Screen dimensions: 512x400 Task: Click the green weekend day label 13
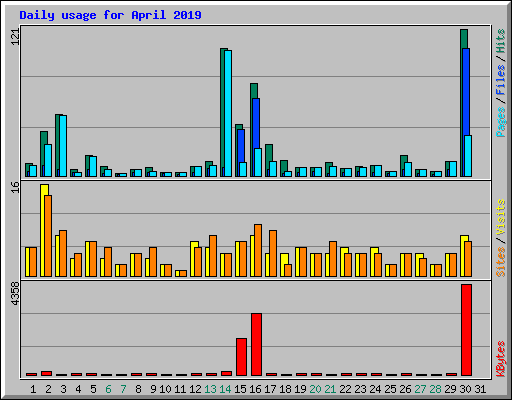click(x=210, y=389)
